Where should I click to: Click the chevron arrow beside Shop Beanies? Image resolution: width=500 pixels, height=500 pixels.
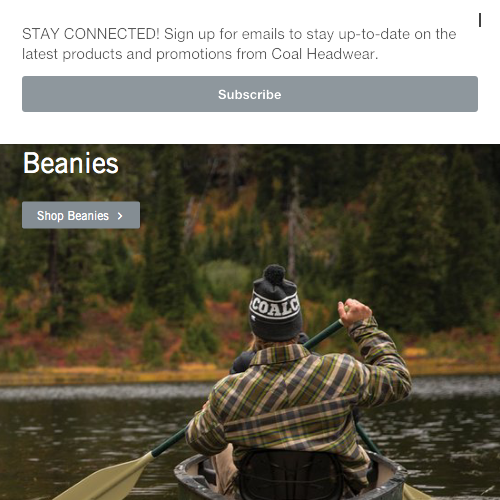pos(120,216)
